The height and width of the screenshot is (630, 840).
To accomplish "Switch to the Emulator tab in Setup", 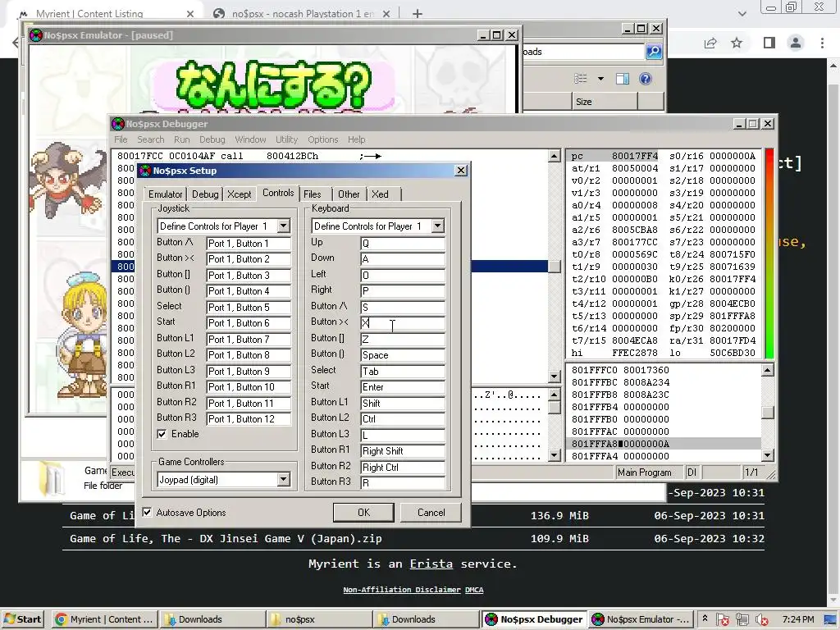I will 165,194.
